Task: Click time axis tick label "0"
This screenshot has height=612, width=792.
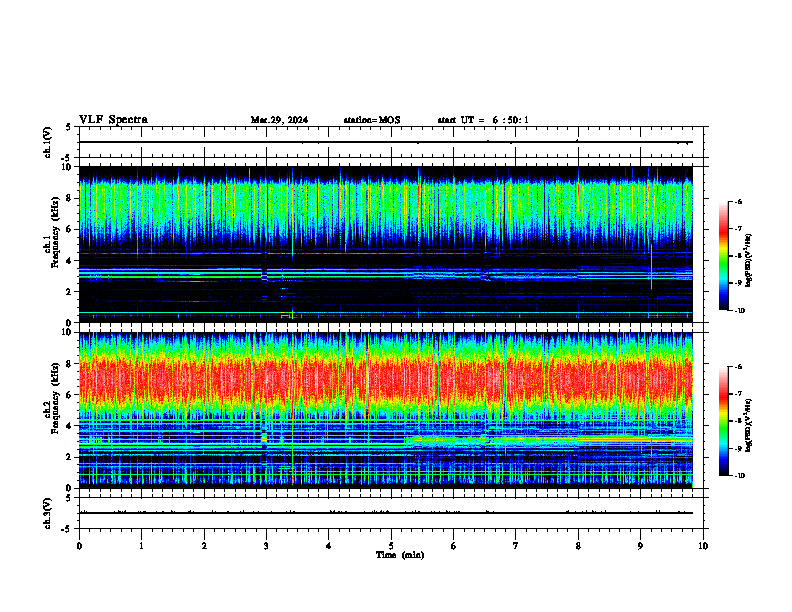Action: click(79, 546)
